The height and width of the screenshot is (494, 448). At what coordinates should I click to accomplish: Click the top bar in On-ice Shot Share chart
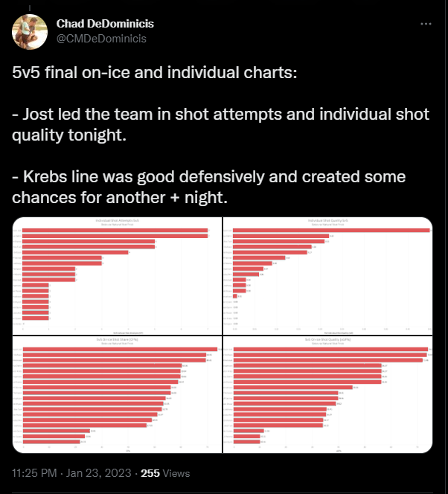tap(120, 349)
